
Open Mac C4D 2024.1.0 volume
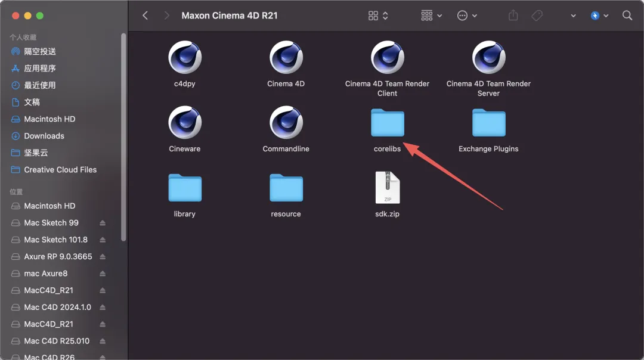pos(57,307)
